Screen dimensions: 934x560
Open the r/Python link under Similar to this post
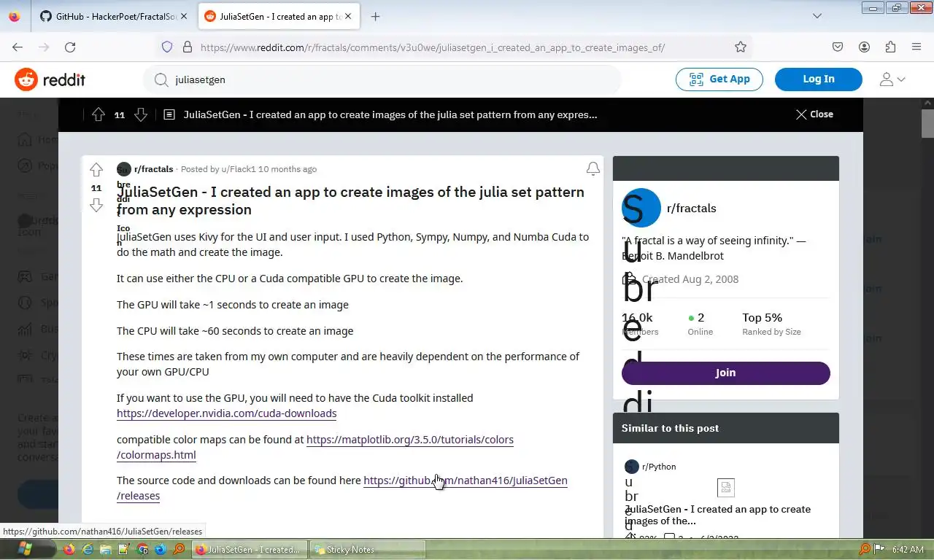(x=659, y=467)
